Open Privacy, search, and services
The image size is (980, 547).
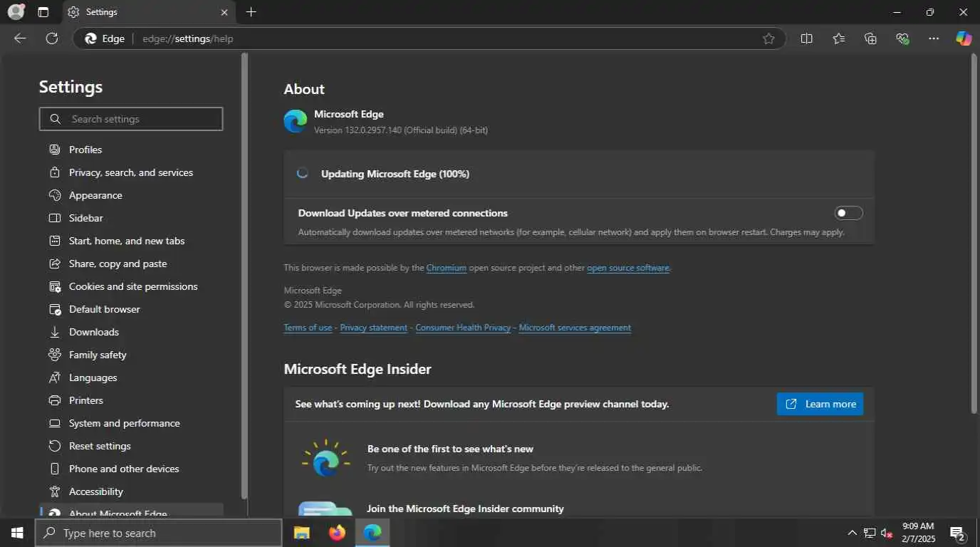click(x=131, y=172)
